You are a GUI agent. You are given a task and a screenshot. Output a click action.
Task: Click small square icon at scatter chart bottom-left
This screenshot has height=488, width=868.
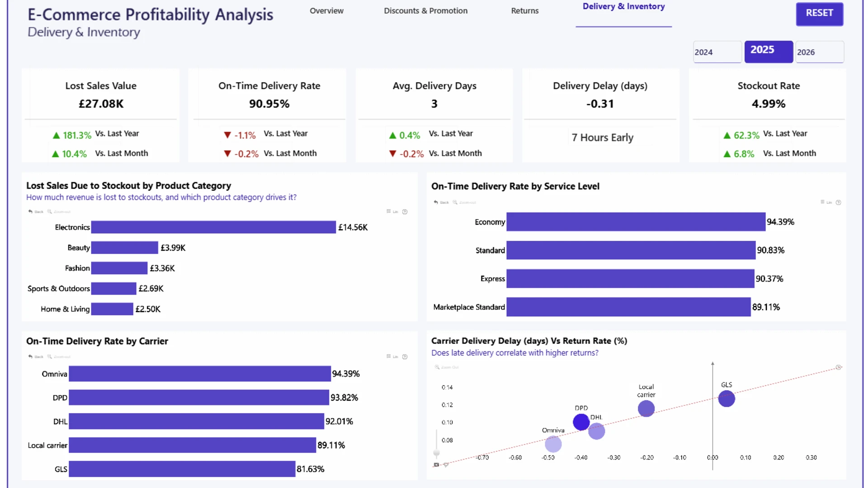coord(436,465)
